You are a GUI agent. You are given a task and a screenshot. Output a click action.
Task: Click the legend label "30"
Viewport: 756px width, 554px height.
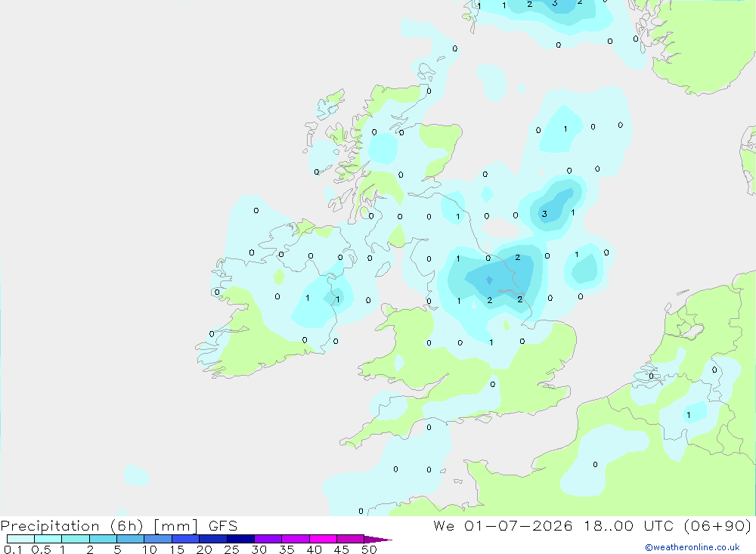click(259, 549)
